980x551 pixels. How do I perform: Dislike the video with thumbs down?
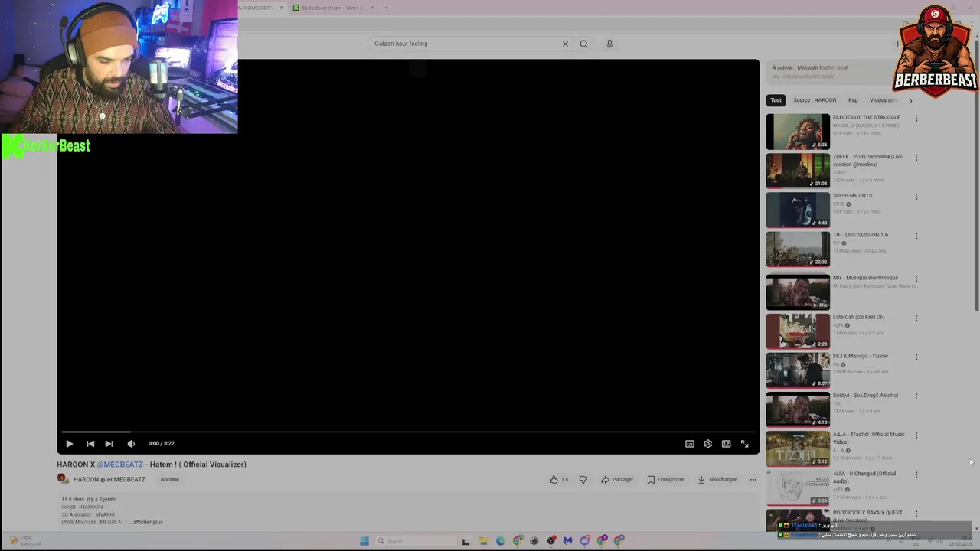(x=583, y=479)
